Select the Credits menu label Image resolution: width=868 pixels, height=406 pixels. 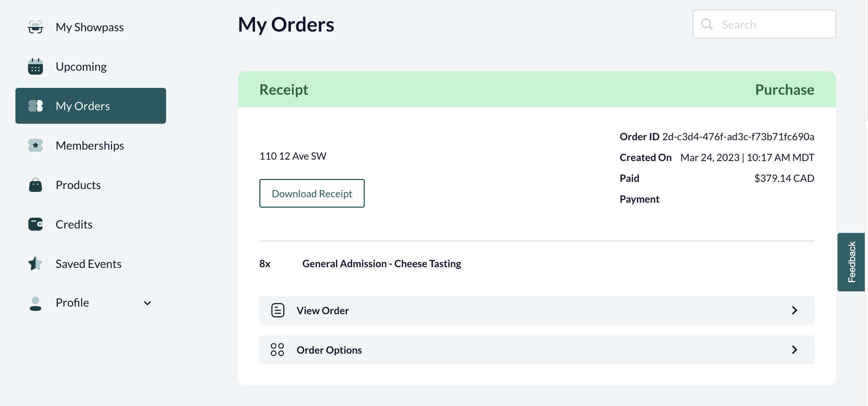(74, 225)
